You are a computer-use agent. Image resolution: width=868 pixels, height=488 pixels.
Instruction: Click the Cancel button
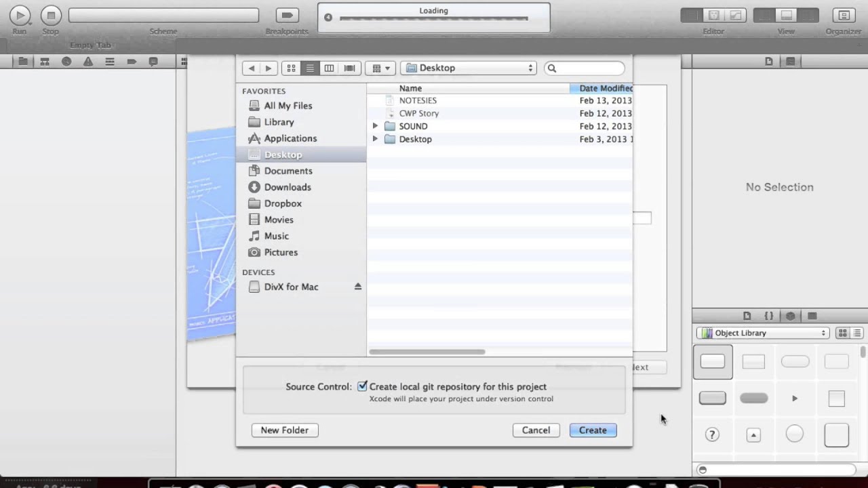tap(536, 430)
